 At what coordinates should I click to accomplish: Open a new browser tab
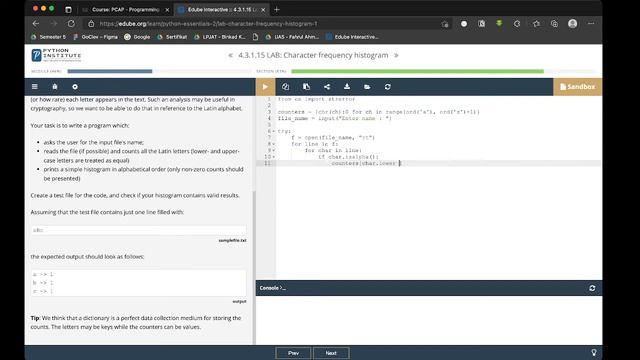(x=277, y=9)
